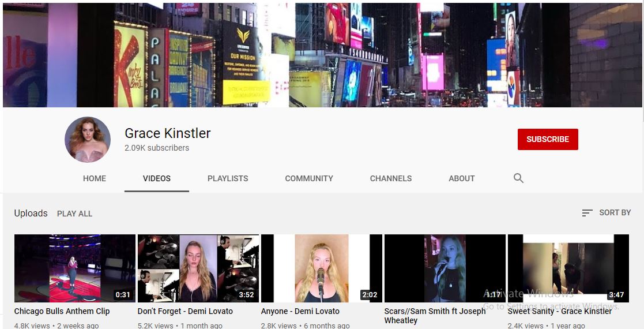Click the Grace Kinstler channel name
Screen dimensions: 644x329
pos(168,133)
